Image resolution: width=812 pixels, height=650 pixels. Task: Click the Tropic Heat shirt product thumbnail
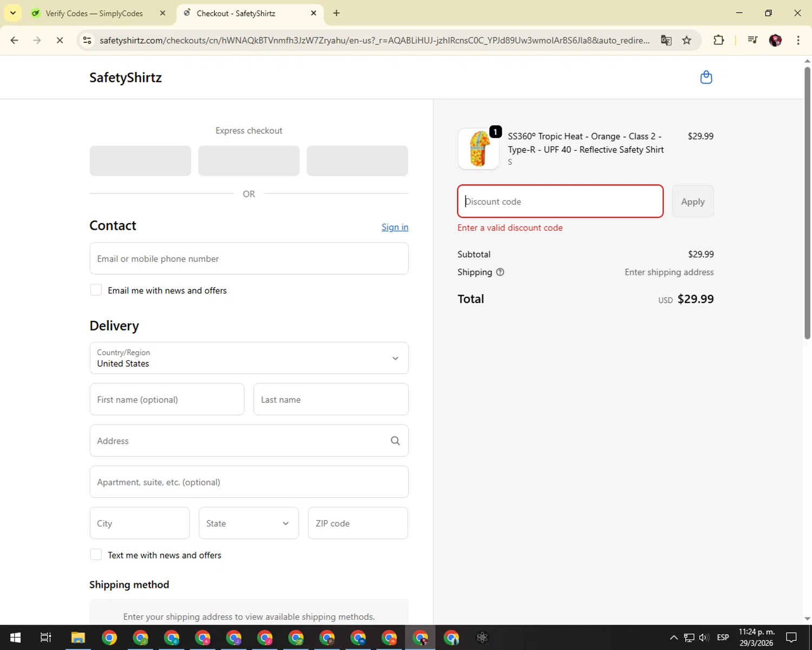(x=479, y=149)
